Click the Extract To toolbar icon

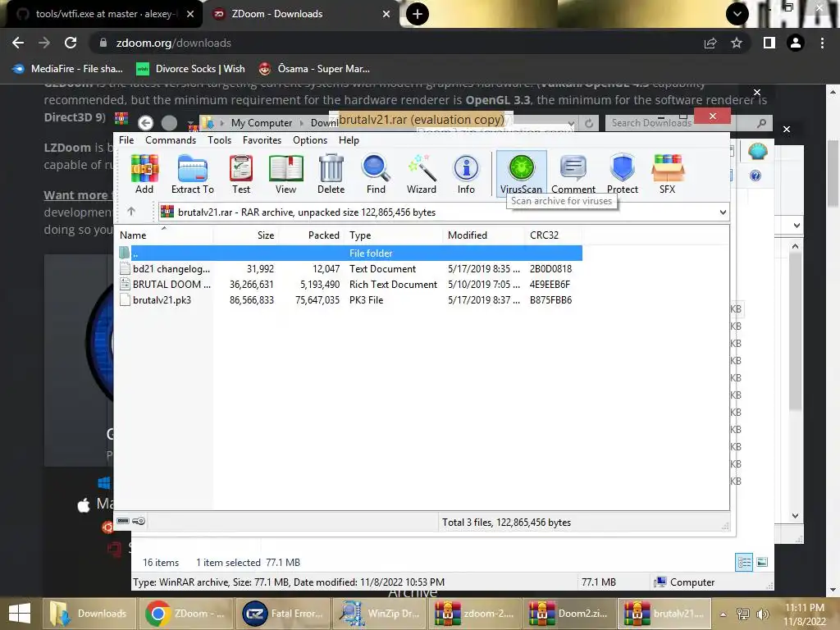pyautogui.click(x=192, y=174)
